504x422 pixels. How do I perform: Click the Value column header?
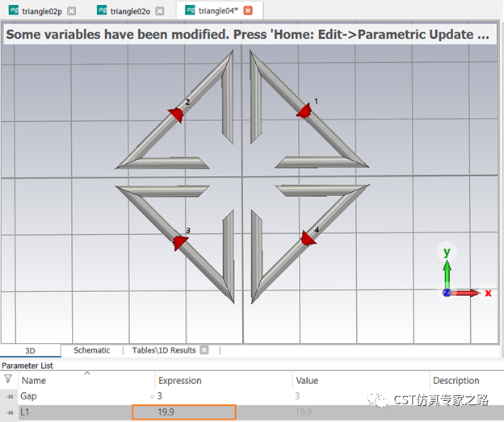tap(307, 381)
